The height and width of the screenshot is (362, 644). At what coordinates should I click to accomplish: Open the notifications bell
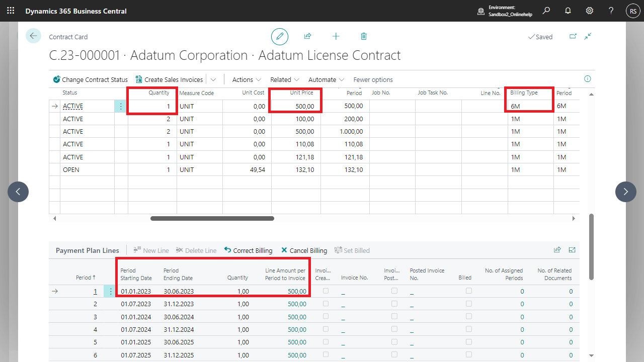point(568,11)
